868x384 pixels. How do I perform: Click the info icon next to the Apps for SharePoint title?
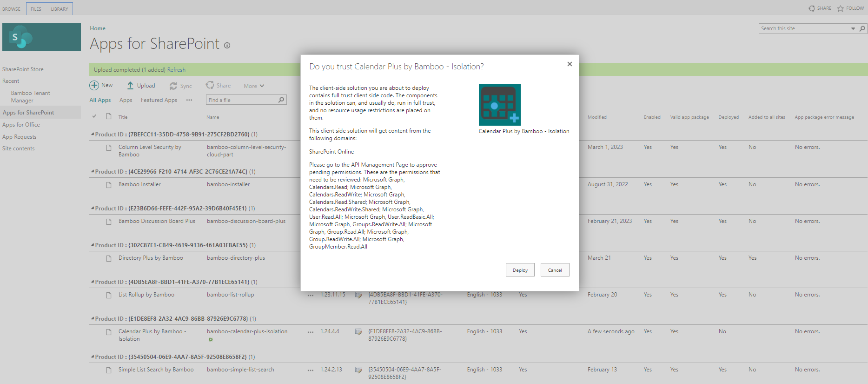227,46
